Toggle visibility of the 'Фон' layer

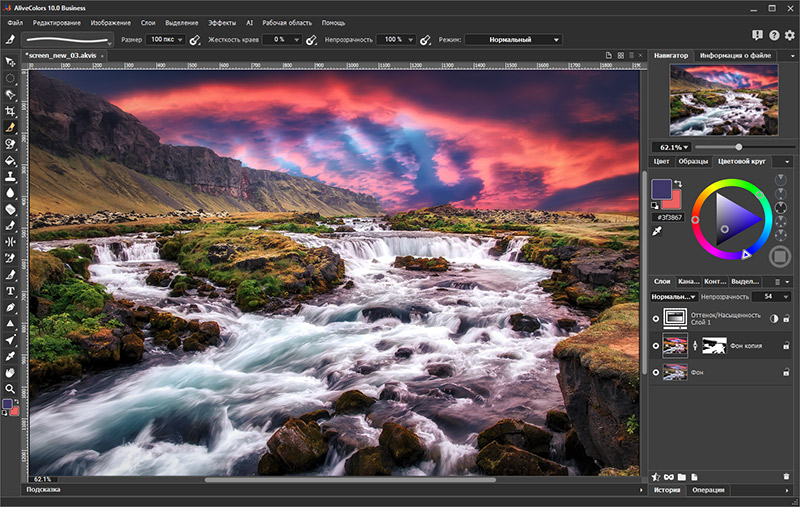coord(657,372)
